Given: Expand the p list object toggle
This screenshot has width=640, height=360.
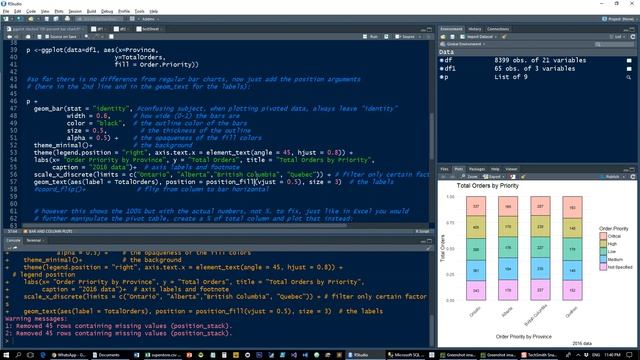Looking at the screenshot, I should click(x=442, y=77).
